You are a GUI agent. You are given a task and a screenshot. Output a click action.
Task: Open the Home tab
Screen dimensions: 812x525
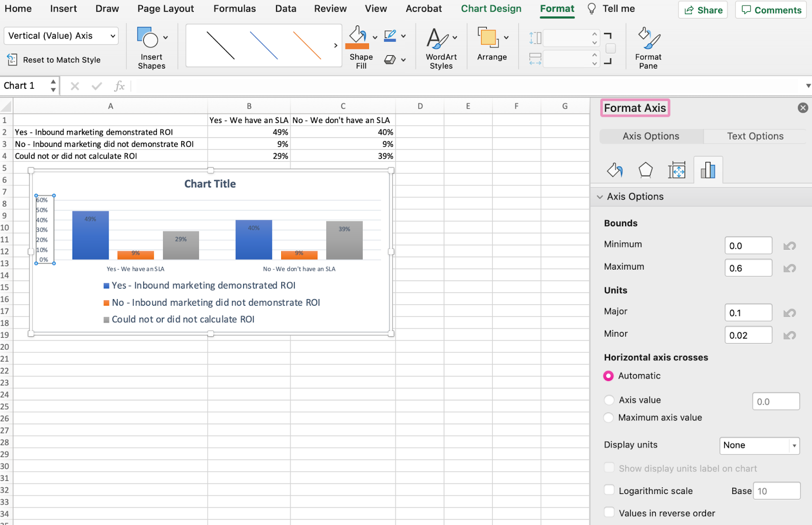(18, 9)
